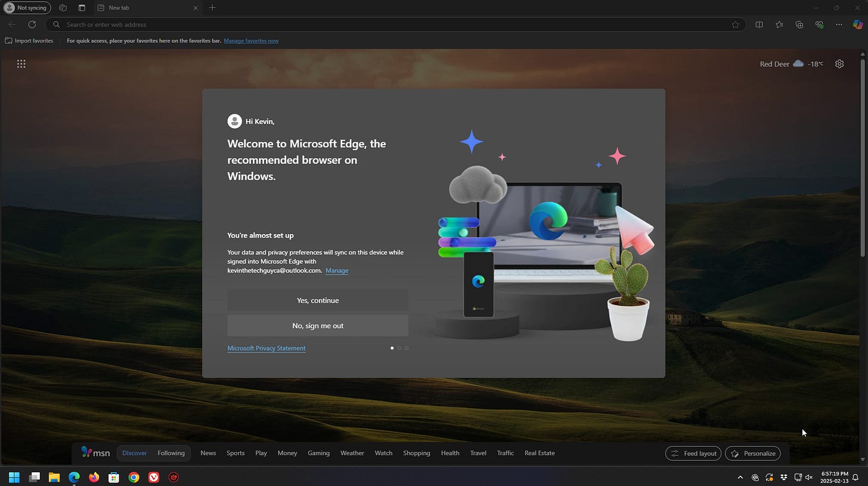The image size is (868, 486).
Task: Open the News category
Action: tap(208, 453)
